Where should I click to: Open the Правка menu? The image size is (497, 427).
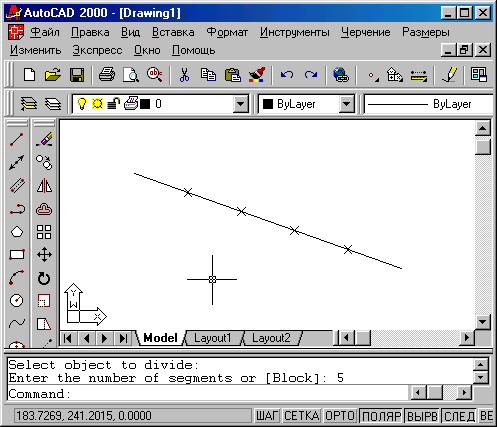(x=90, y=32)
